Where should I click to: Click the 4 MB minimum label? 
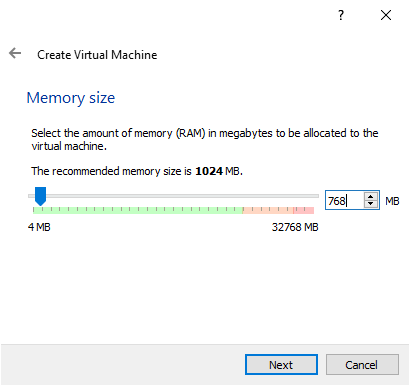click(39, 227)
